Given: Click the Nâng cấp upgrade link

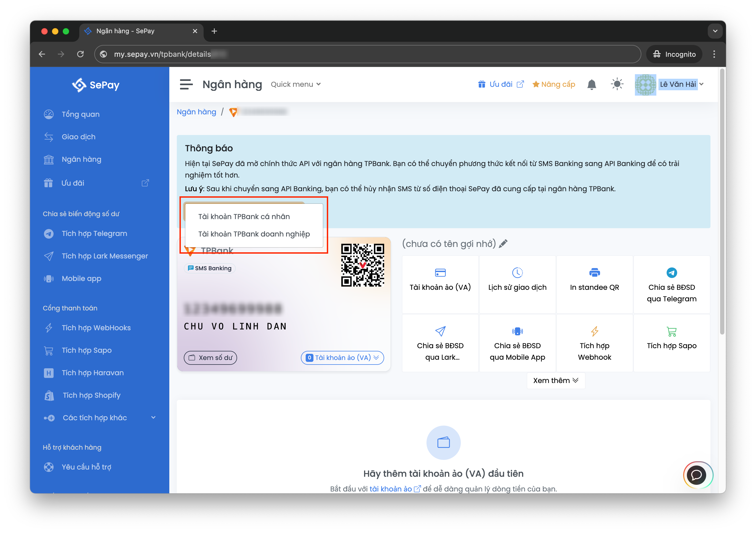Looking at the screenshot, I should click(554, 84).
